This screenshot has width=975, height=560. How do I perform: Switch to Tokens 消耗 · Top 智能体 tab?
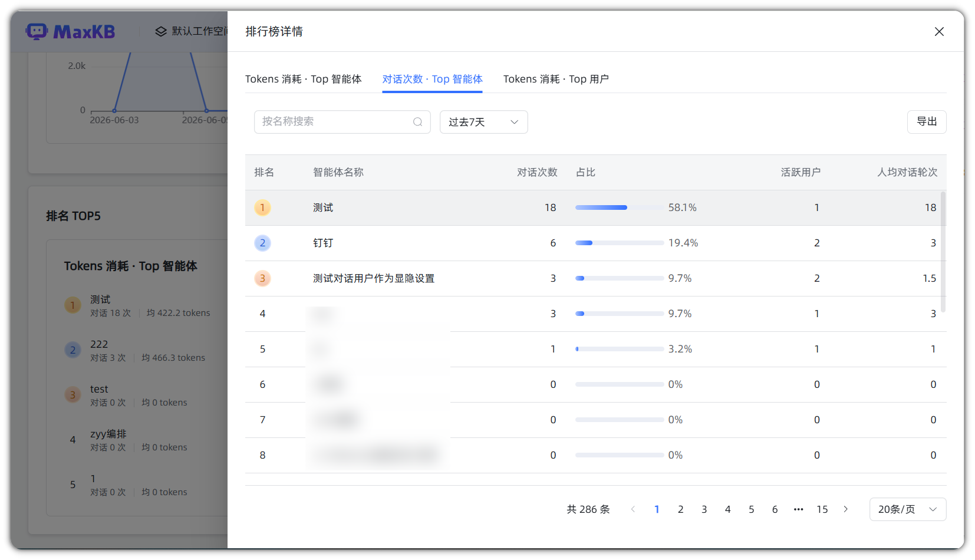tap(303, 79)
